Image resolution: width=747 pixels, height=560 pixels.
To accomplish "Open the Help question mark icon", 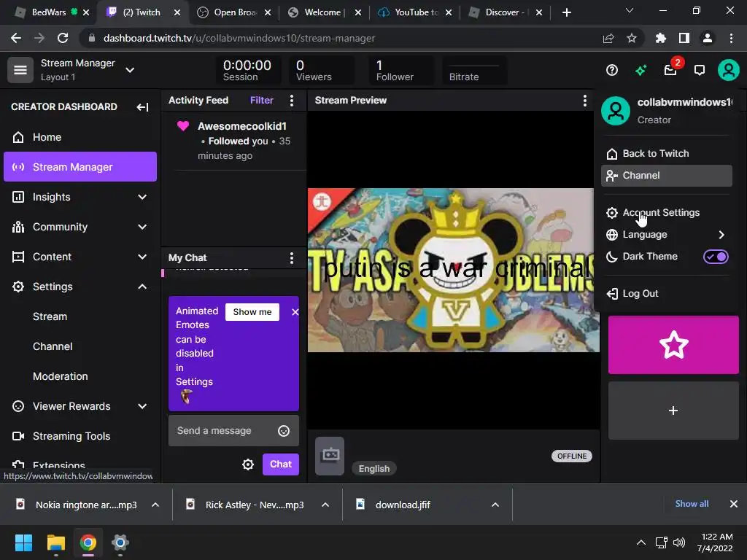I will 612,71.
